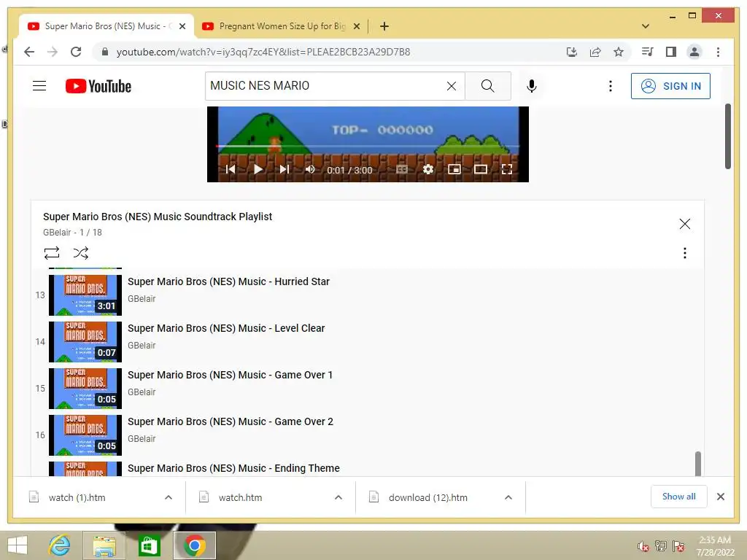This screenshot has width=747, height=560.
Task: Toggle loop playlist button
Action: [x=52, y=253]
